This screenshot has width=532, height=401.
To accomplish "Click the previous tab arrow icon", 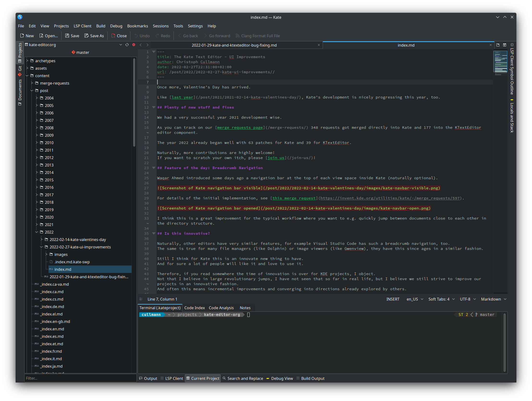I will click(x=141, y=45).
